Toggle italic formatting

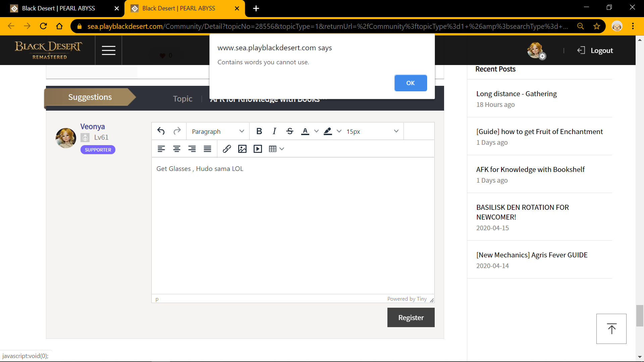click(x=274, y=131)
